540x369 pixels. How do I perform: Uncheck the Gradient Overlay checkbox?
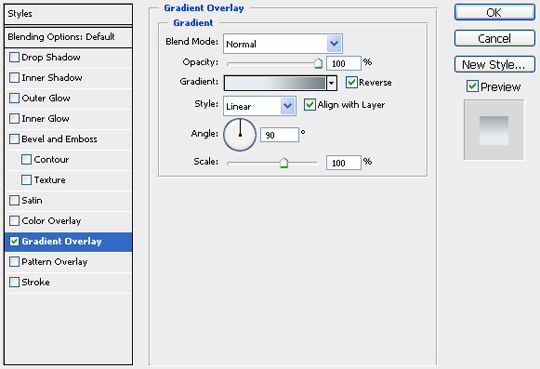click(14, 241)
